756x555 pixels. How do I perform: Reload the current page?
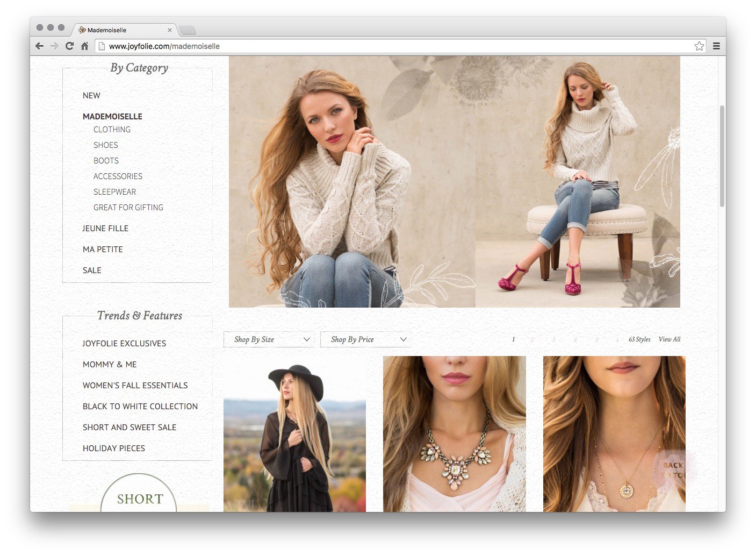(69, 46)
